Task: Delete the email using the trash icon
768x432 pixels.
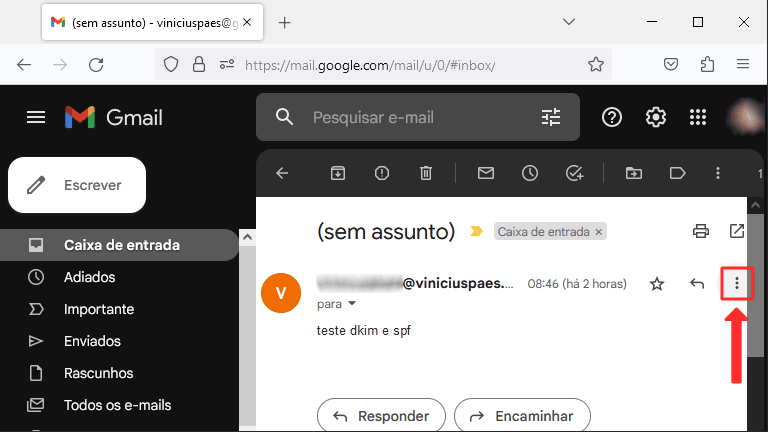Action: coord(426,173)
